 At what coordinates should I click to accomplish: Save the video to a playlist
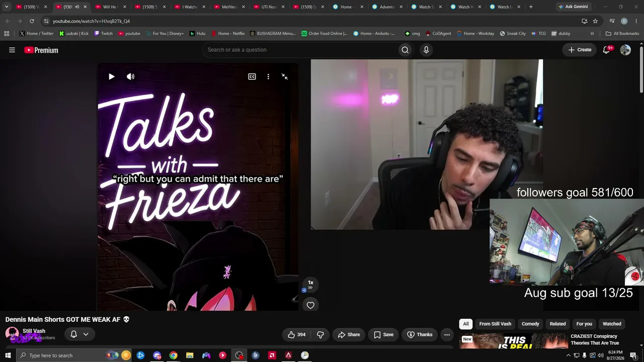[383, 334]
